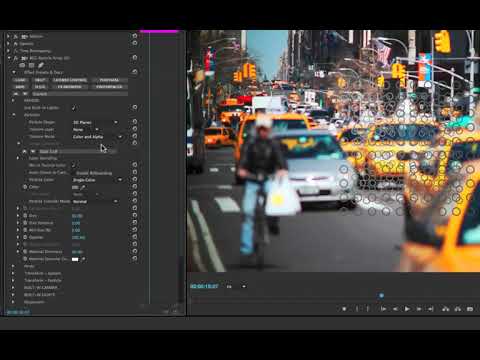Play the program monitor
Screen dimensions: 480x360
tap(407, 309)
